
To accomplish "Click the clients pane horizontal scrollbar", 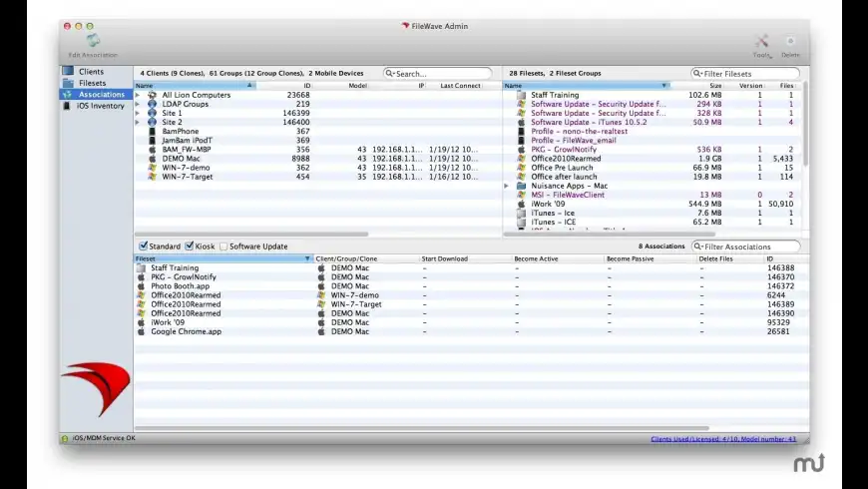I will pyautogui.click(x=251, y=235).
